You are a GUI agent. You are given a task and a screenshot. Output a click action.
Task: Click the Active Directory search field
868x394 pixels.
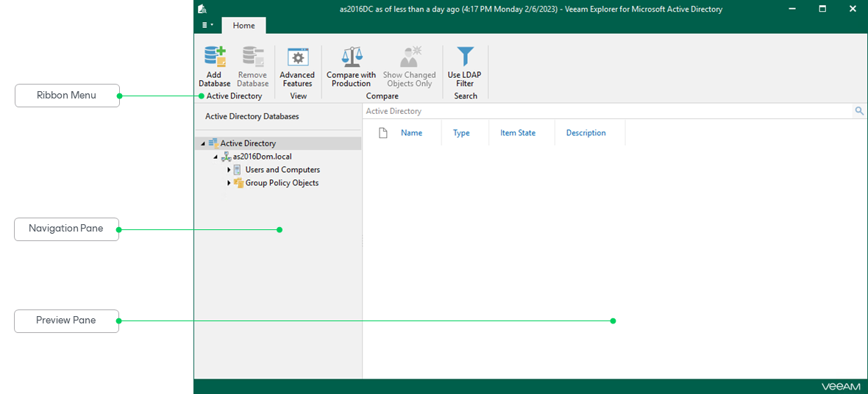(x=603, y=111)
